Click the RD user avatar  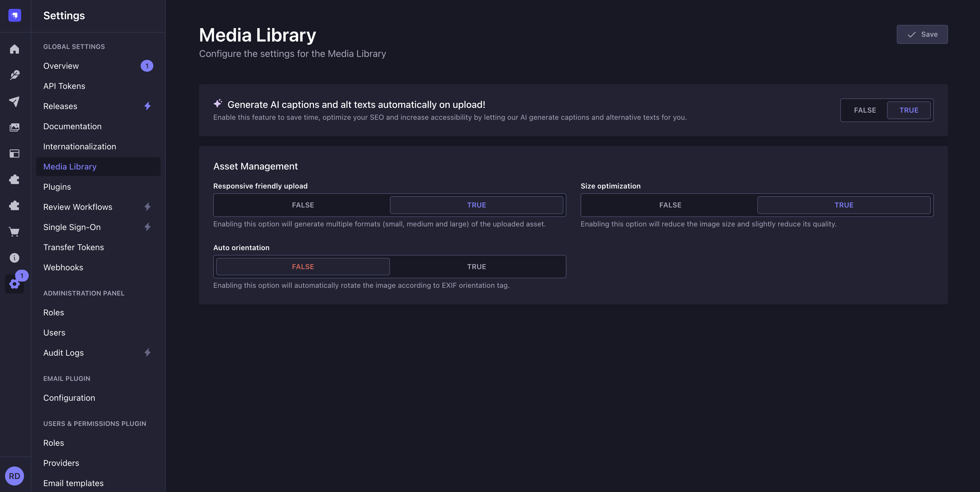click(15, 476)
